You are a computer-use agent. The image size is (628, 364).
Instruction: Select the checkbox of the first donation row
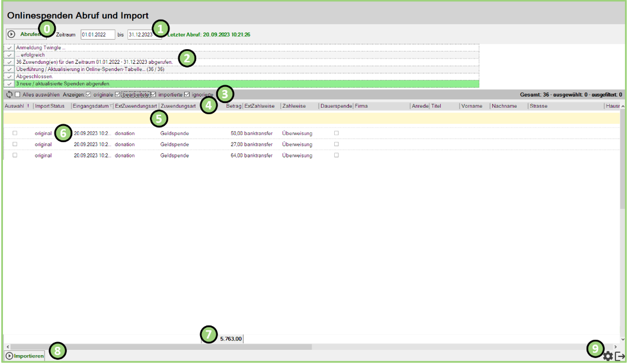[x=15, y=133]
